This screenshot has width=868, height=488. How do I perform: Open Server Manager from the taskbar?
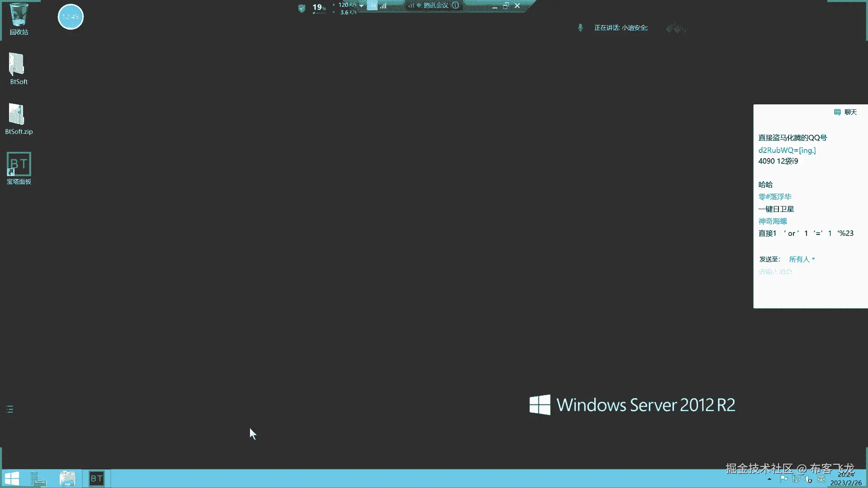(38, 479)
